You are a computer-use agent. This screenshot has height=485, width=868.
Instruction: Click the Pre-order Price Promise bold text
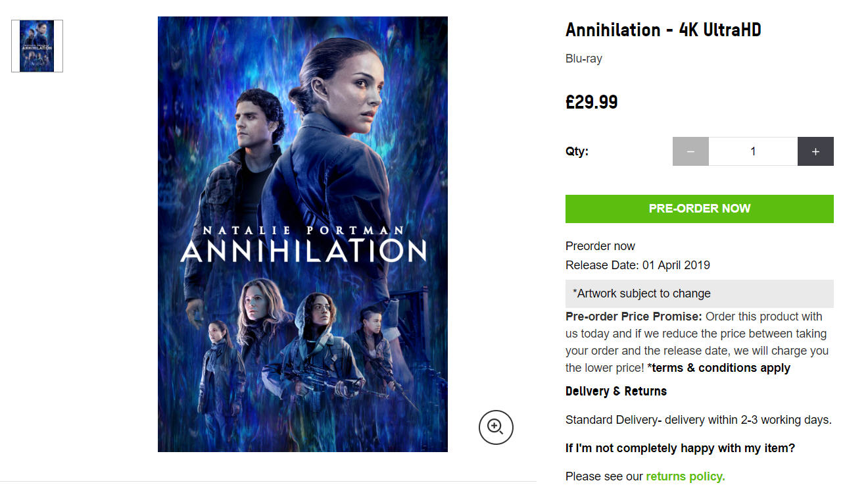633,317
